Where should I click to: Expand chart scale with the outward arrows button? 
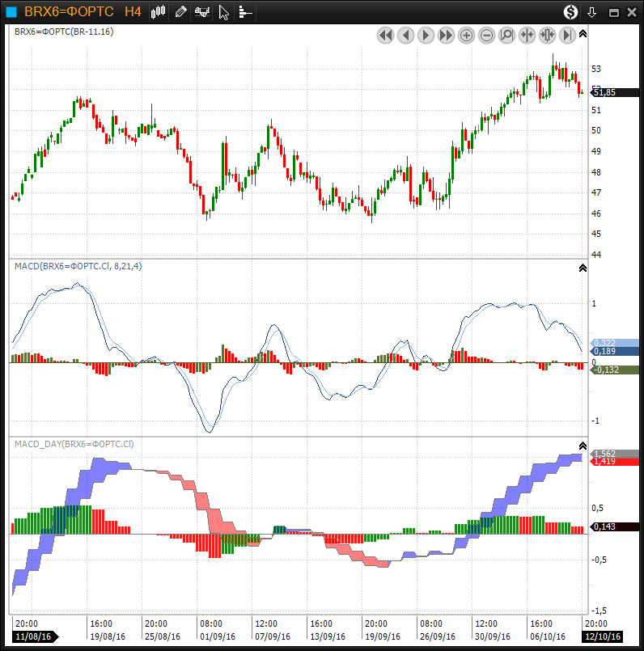point(548,35)
